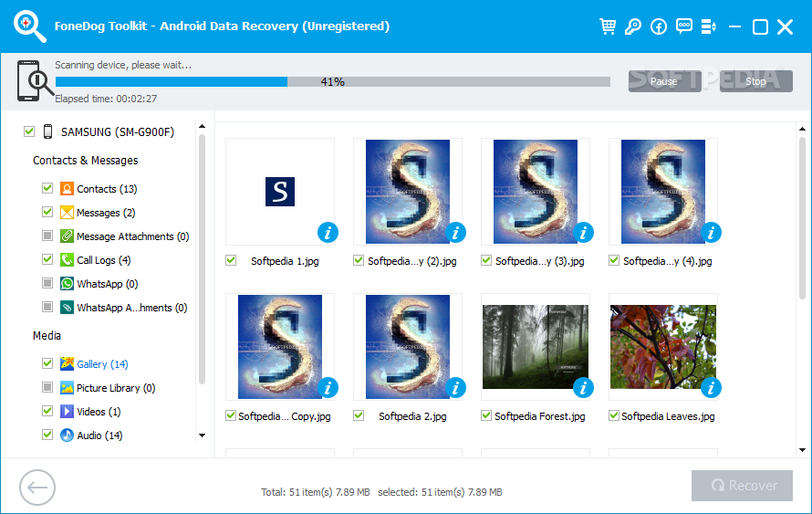Open the Softpedia Leaves.jpg thumbnail
This screenshot has height=514, width=812.
tap(663, 347)
